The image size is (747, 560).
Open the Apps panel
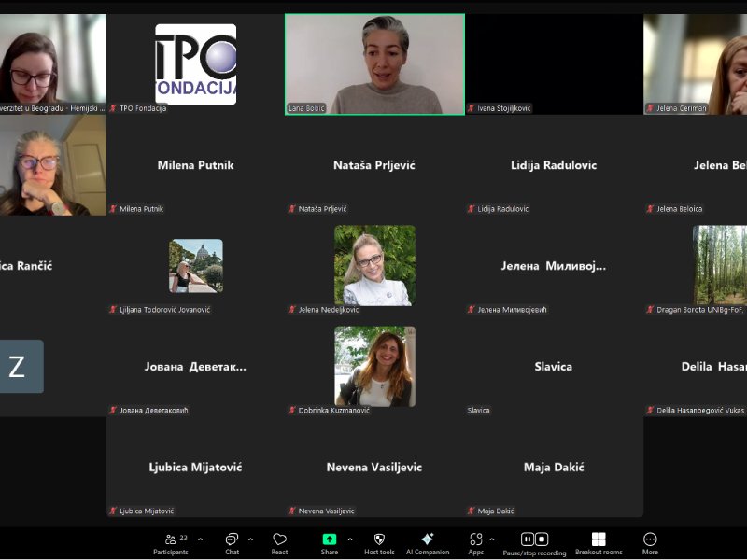[475, 540]
